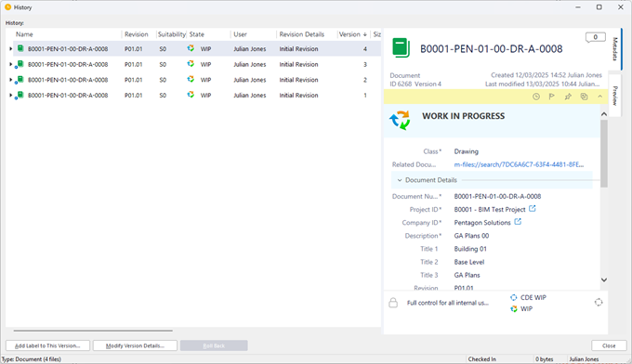This screenshot has width=632, height=364.
Task: Open the m-files search related document link
Action: click(x=519, y=164)
